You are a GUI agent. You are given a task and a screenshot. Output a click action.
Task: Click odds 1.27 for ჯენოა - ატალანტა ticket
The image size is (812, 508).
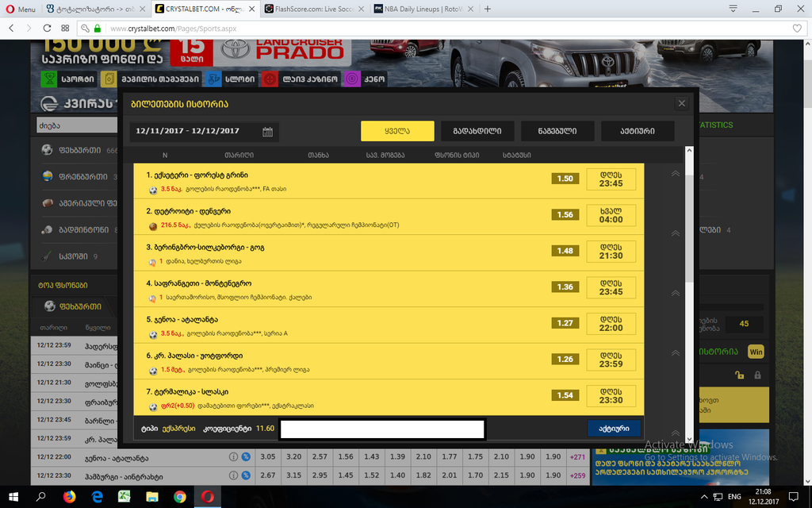(565, 323)
